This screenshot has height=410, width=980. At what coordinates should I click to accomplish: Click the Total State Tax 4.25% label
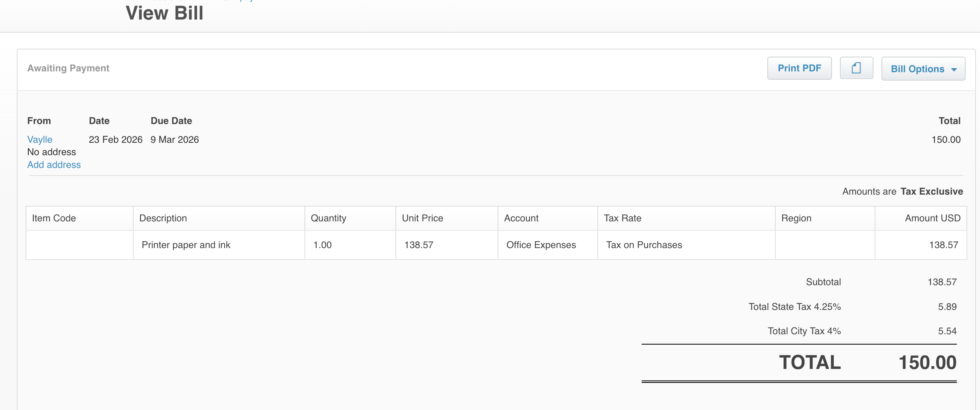[794, 307]
